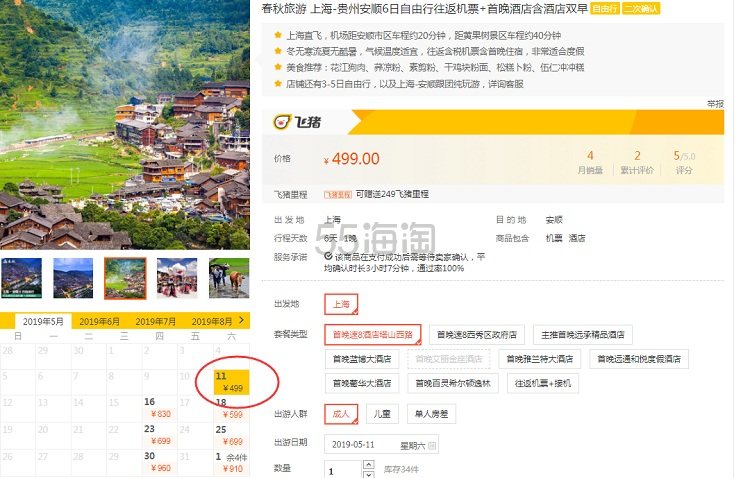Go to next months with the calendar arrow
This screenshot has height=478, width=750.
coord(242,320)
